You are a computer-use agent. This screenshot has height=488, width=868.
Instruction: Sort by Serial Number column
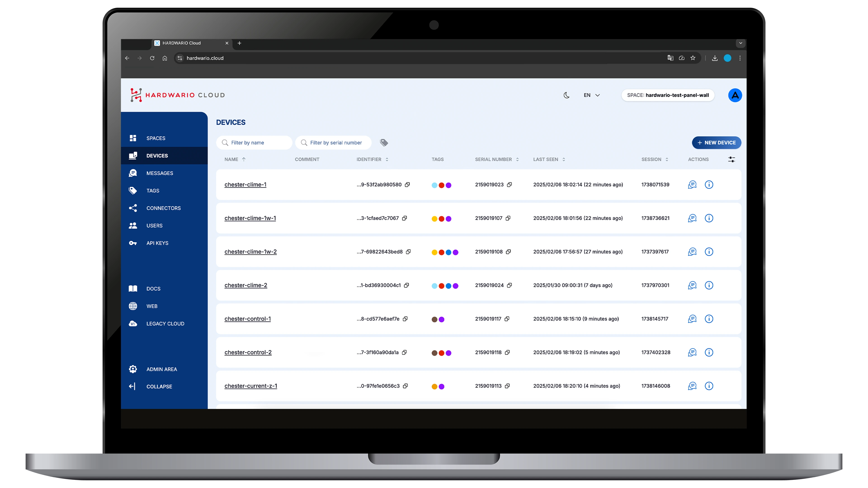point(497,159)
